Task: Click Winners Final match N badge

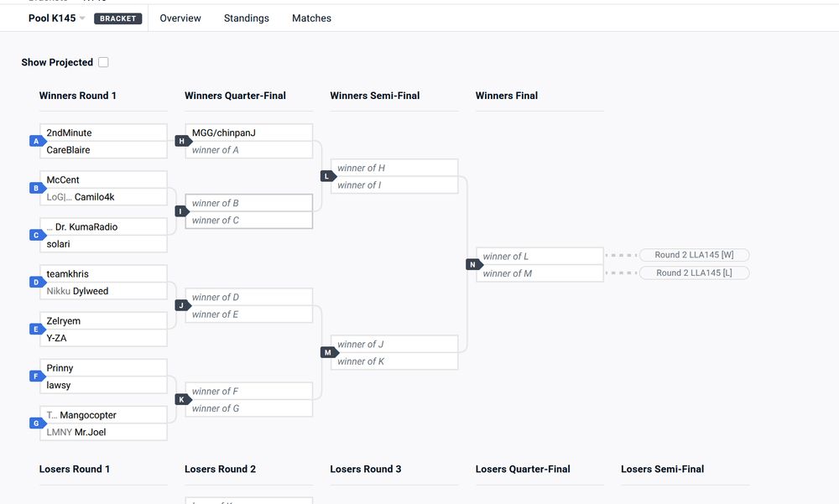Action: tap(472, 264)
